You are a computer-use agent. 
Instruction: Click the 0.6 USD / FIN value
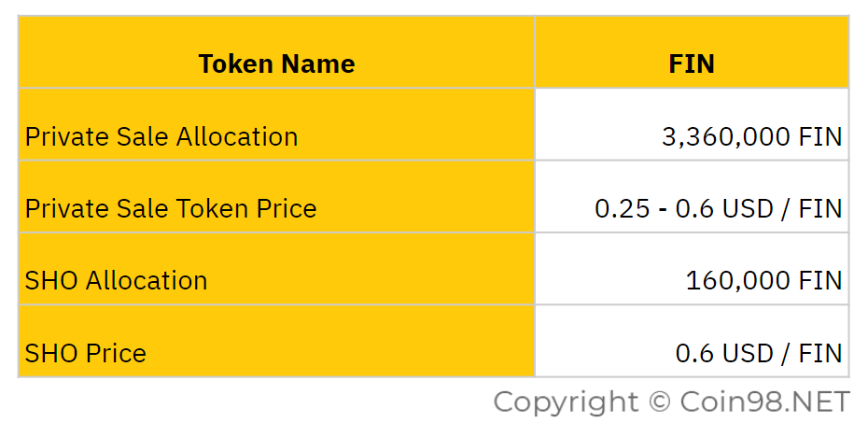pyautogui.click(x=759, y=353)
